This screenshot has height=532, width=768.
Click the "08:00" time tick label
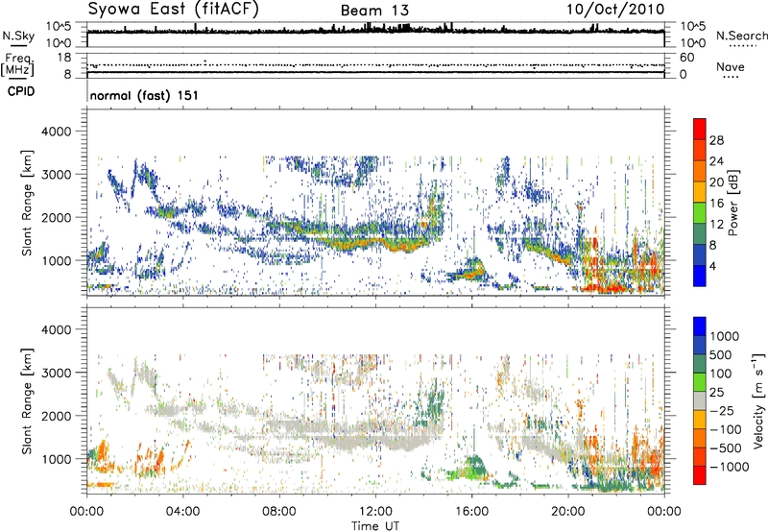pos(278,512)
